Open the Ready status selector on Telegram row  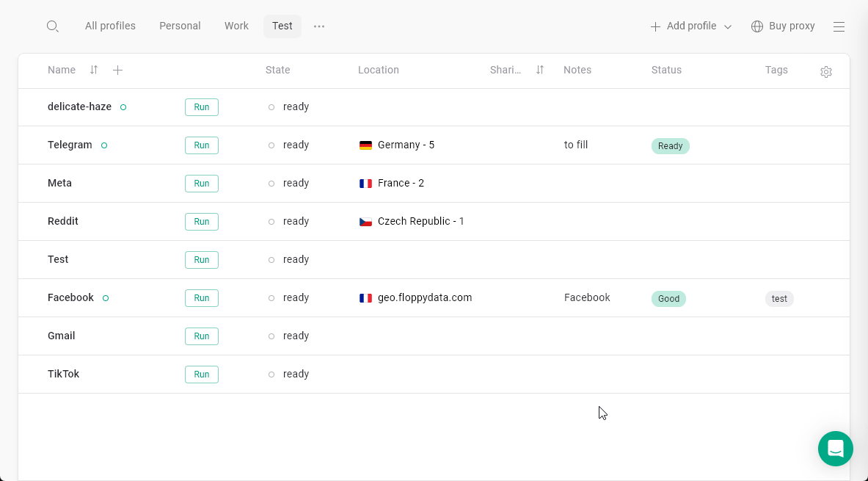pos(670,145)
